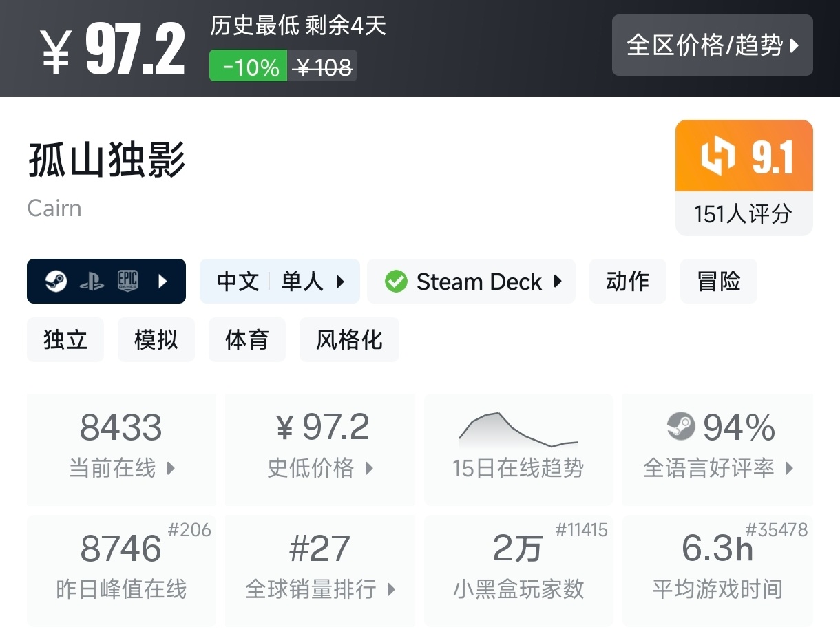Expand the platforms list arrow
840x636 pixels.
point(162,281)
